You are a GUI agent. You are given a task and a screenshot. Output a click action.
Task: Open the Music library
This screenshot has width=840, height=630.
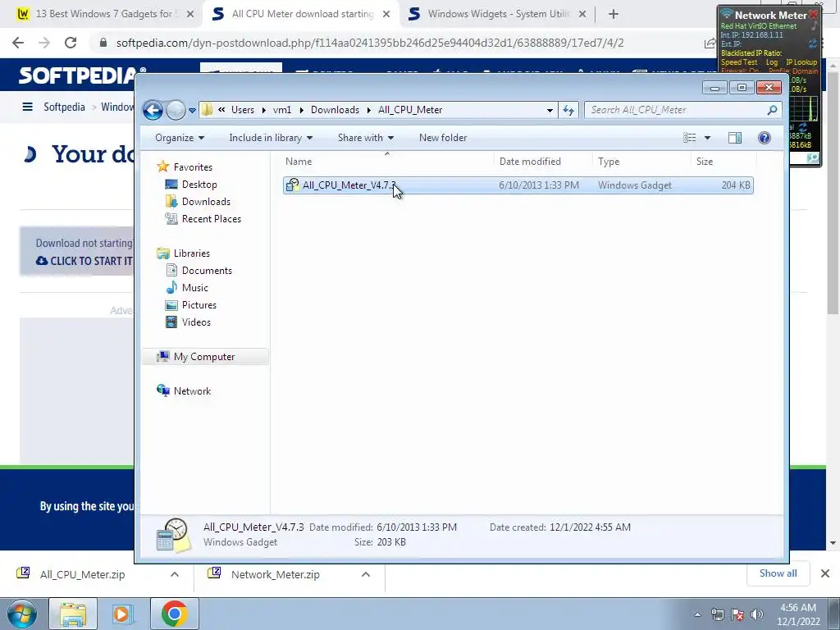pos(187,288)
